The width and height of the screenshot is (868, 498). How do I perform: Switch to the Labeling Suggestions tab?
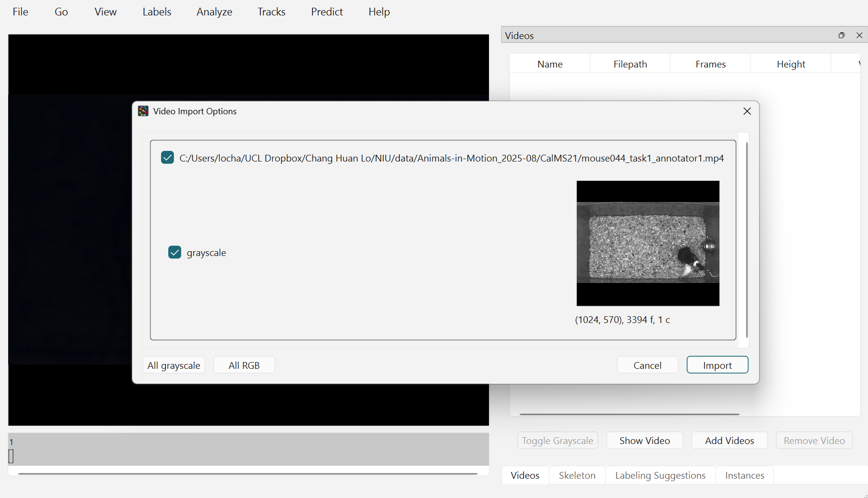(660, 475)
